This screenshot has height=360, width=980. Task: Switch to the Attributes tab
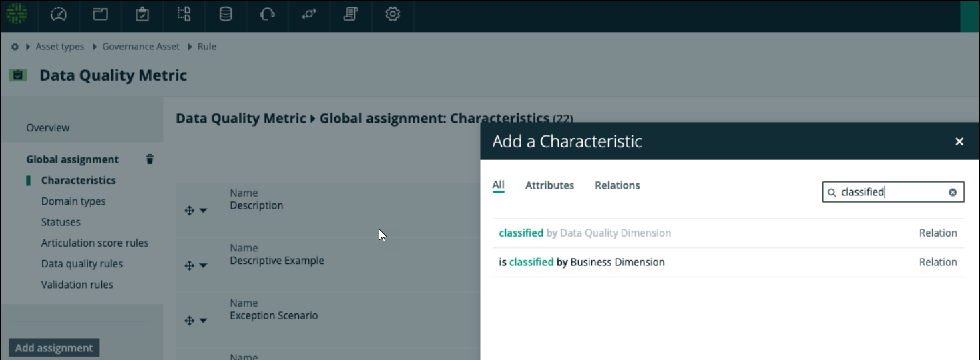[x=549, y=185]
